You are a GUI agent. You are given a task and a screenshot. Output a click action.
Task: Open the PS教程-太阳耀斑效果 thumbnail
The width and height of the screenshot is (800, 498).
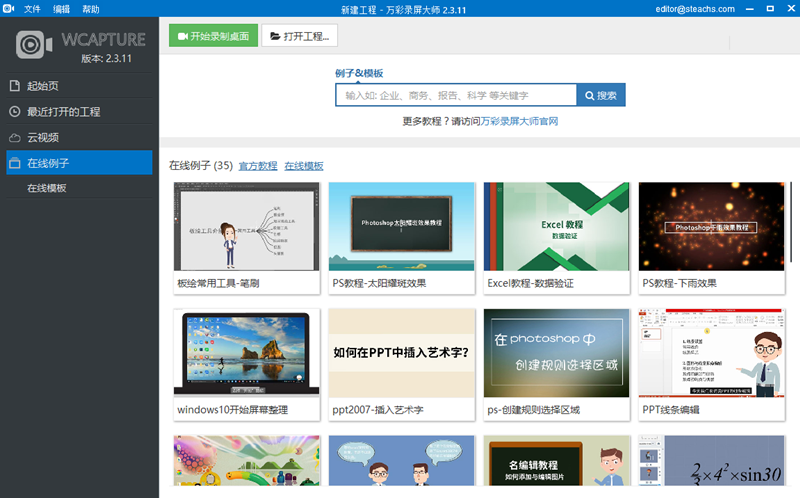401,228
